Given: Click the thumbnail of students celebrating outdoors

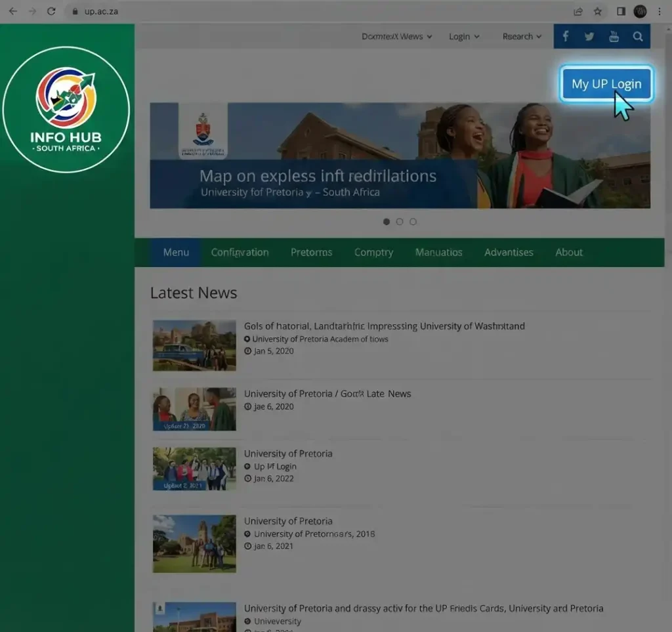Looking at the screenshot, I should 194,469.
